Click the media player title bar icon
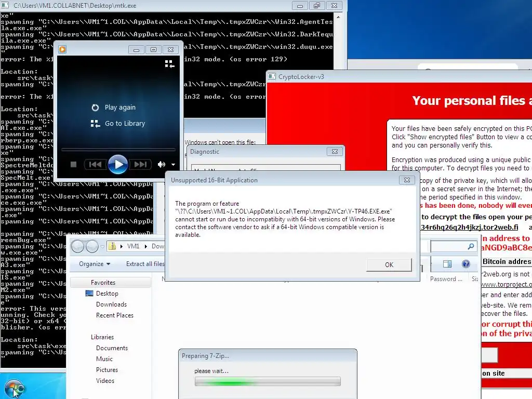Image resolution: width=532 pixels, height=399 pixels. (62, 49)
